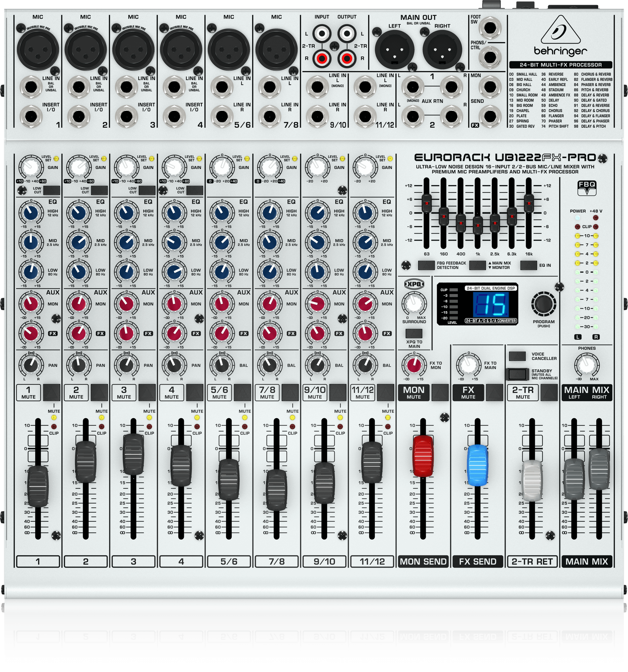Click the FX SEND jack
This screenshot has width=628, height=672.
(490, 117)
